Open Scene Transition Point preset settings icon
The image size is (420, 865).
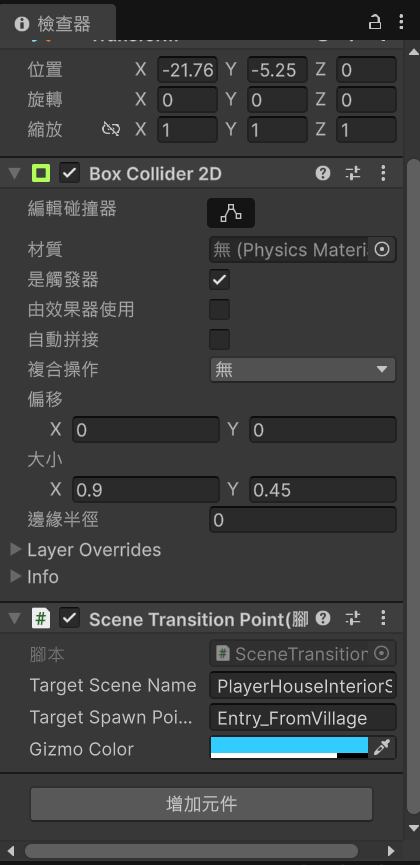353,618
